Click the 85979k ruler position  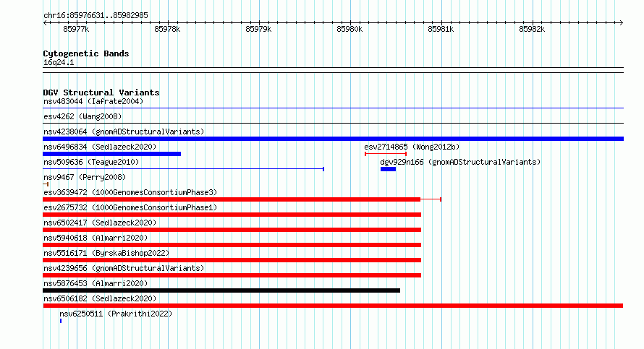pos(258,29)
